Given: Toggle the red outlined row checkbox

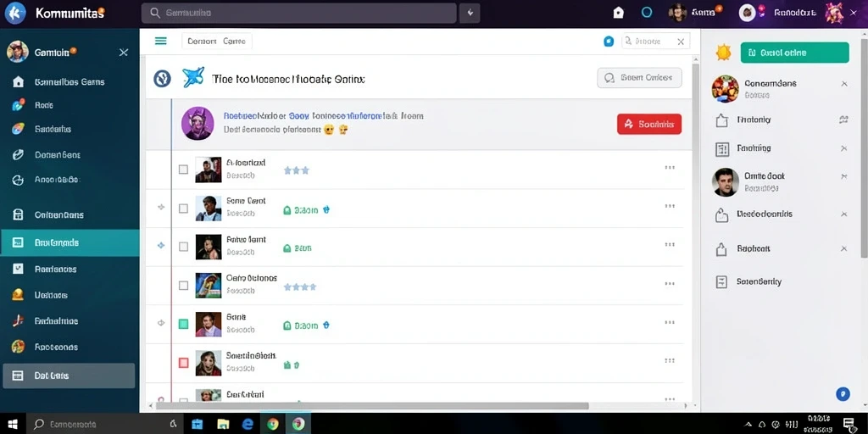Looking at the screenshot, I should coord(183,363).
